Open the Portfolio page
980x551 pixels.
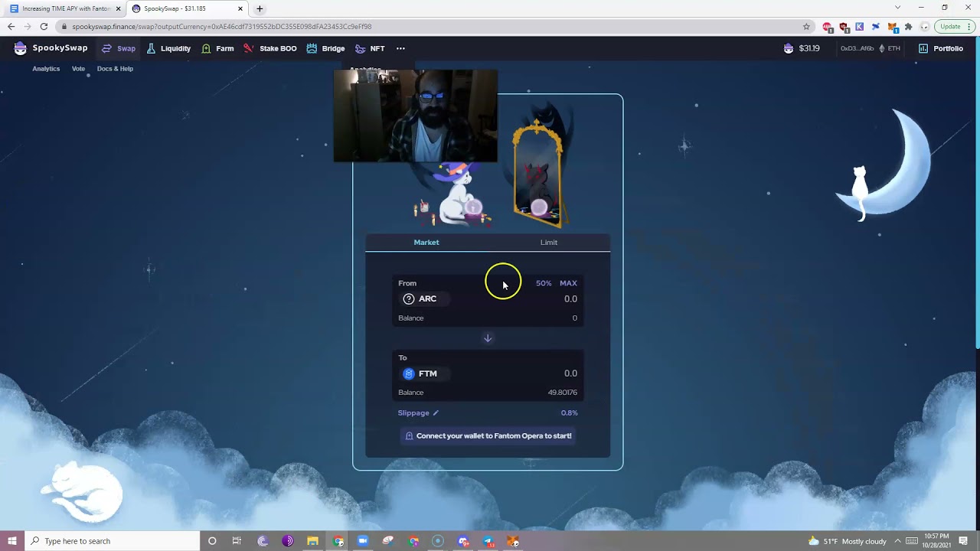[941, 48]
